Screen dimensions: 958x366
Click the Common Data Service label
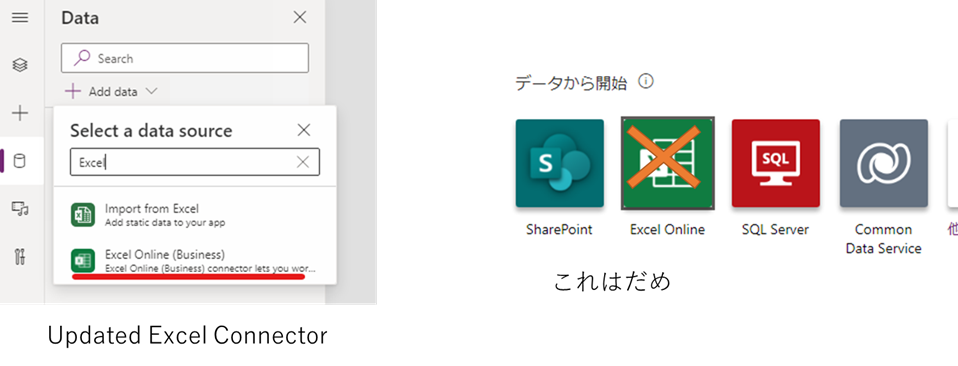pos(883,239)
